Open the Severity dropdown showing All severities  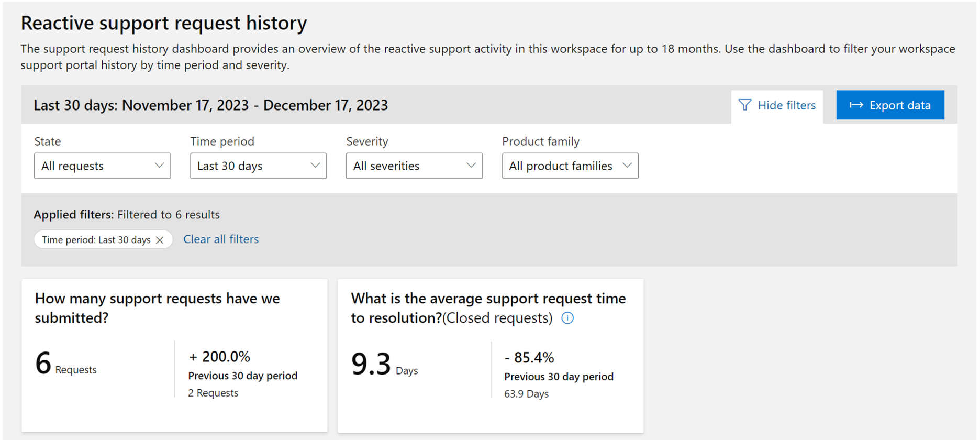pos(414,166)
